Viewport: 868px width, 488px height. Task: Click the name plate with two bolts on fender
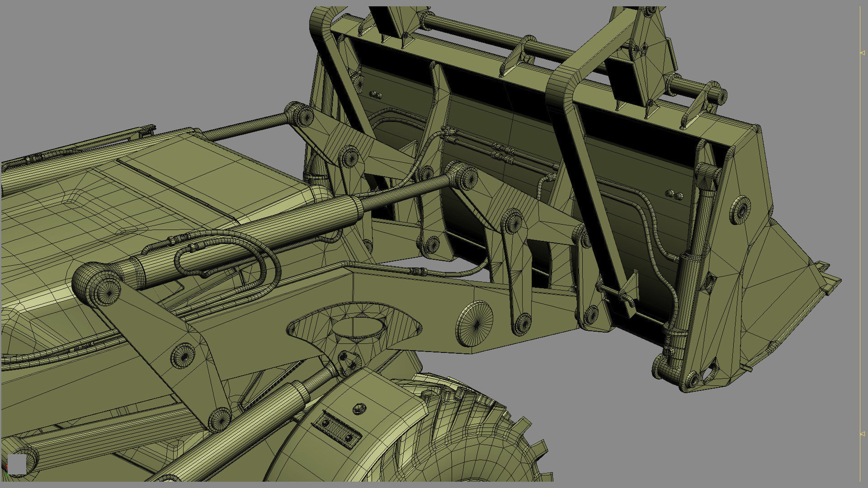coord(338,430)
